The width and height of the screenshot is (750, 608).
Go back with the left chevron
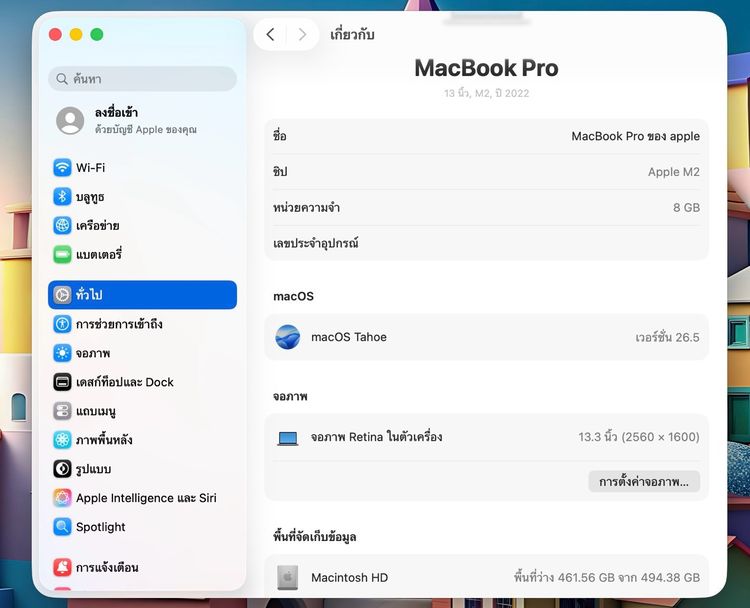pyautogui.click(x=270, y=34)
